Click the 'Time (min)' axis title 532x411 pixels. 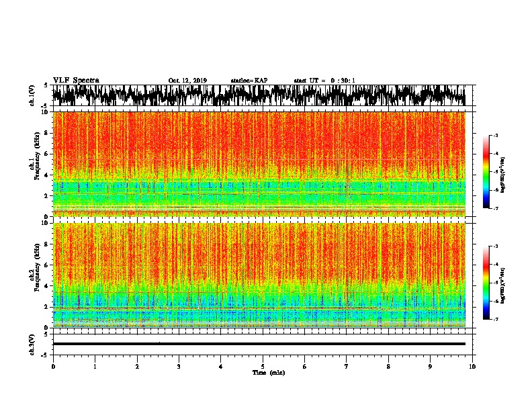pos(269,373)
